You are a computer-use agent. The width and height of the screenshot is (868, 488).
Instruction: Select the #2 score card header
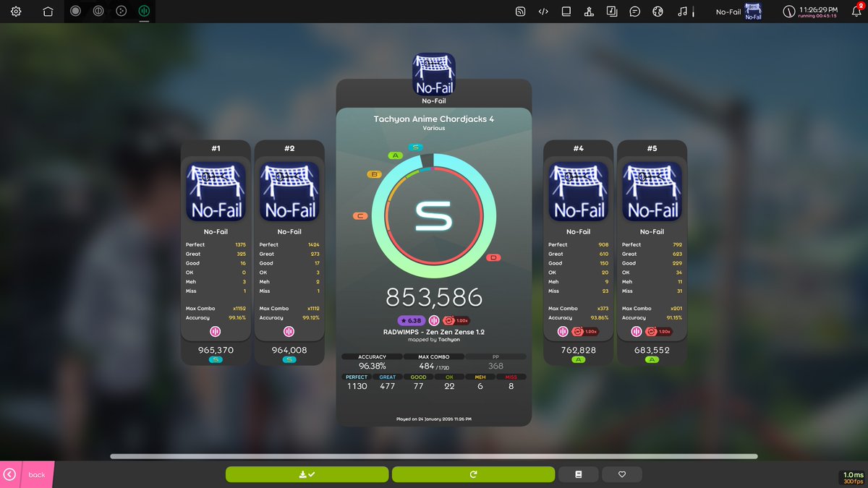[x=289, y=148]
